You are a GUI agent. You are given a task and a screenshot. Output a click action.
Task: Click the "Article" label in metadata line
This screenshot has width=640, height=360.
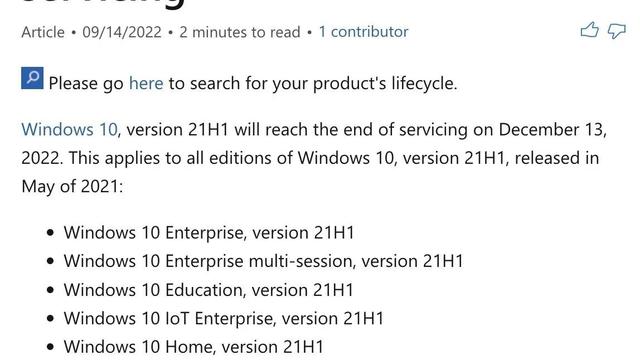coord(43,32)
